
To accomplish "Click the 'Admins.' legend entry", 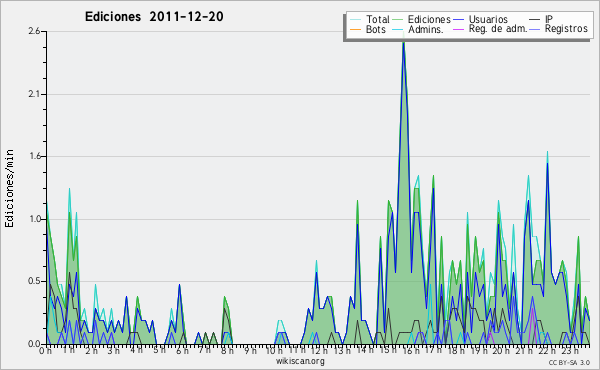I will coord(426,29).
